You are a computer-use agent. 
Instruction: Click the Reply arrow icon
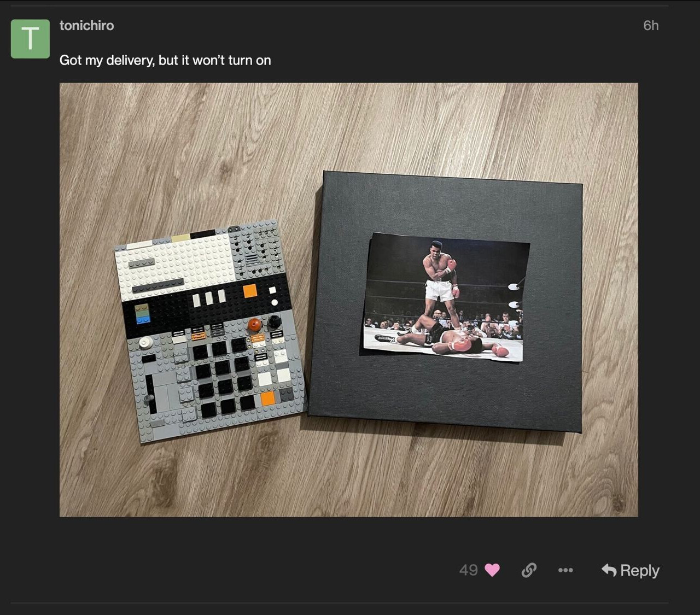click(609, 570)
